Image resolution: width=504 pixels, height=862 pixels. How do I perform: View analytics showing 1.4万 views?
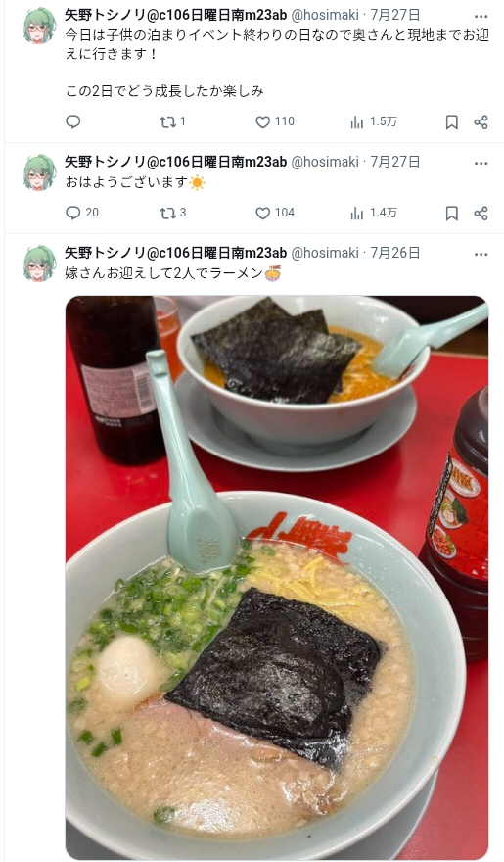[x=373, y=213]
